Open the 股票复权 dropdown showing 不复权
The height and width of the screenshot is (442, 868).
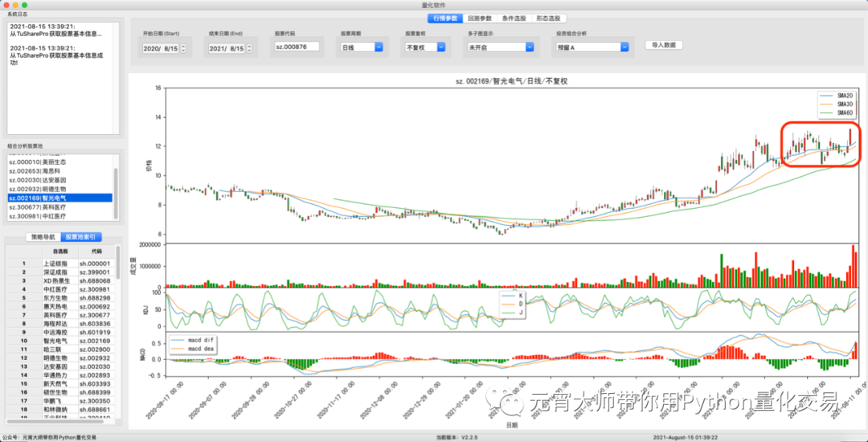point(425,47)
